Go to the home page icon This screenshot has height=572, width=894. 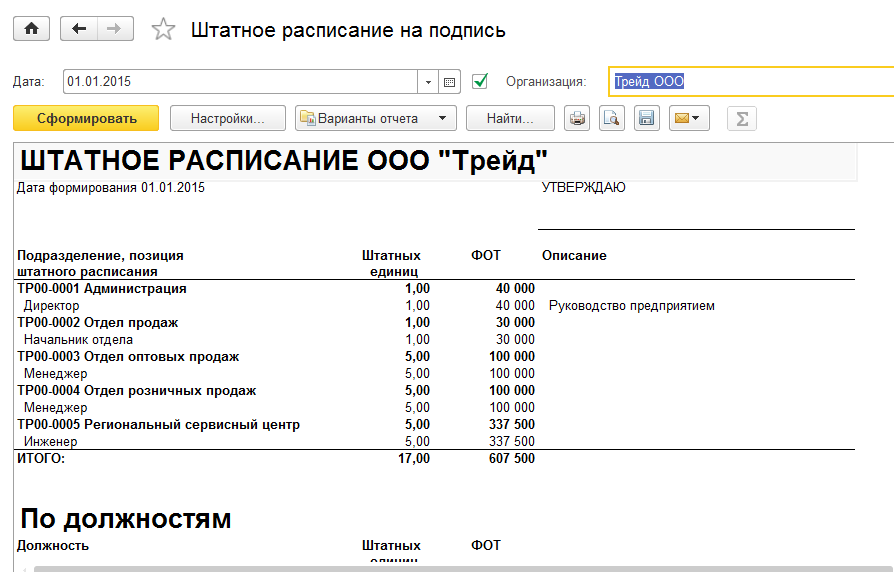coord(31,29)
